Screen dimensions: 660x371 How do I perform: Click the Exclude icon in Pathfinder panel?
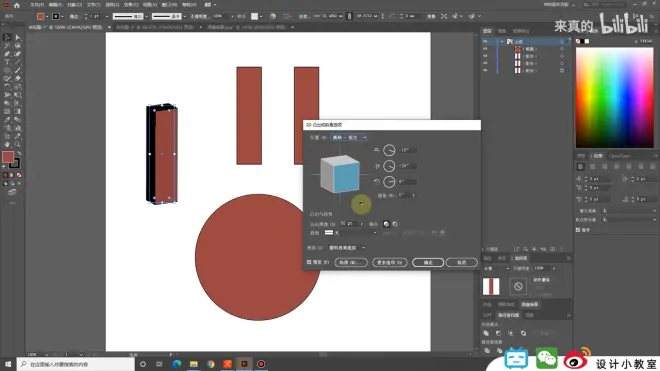523,333
